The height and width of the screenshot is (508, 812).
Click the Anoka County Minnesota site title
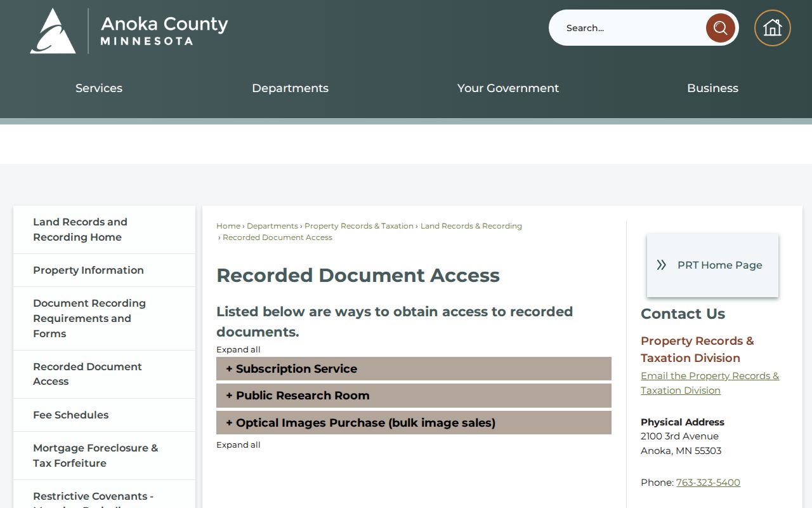(164, 30)
